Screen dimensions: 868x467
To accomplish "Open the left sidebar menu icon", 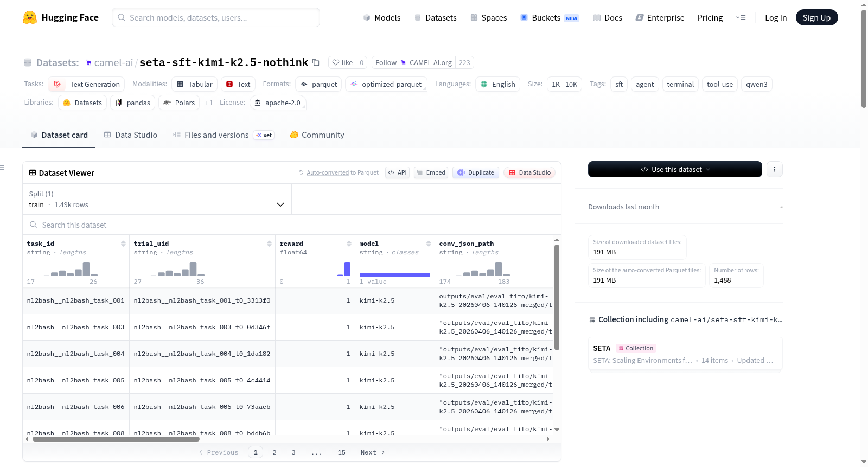I will pyautogui.click(x=2, y=168).
